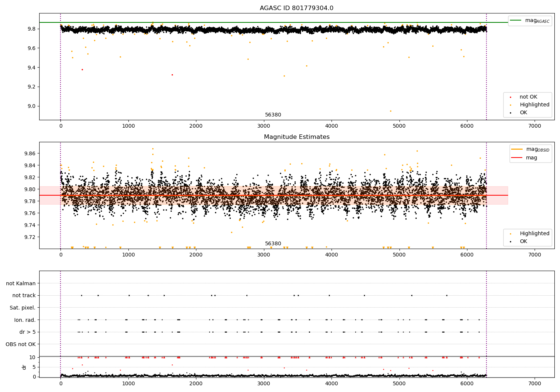Click the 'Magnitude Estimates' subplot title
The height and width of the screenshot is (392, 560).
(x=296, y=137)
